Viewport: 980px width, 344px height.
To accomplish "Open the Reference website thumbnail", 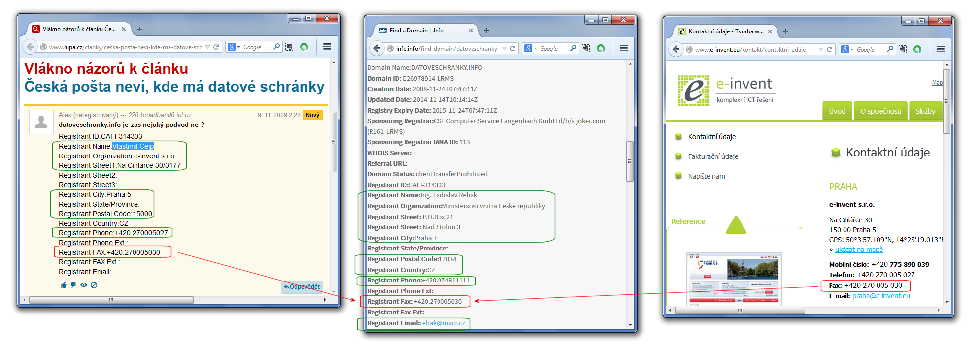I will (x=734, y=279).
